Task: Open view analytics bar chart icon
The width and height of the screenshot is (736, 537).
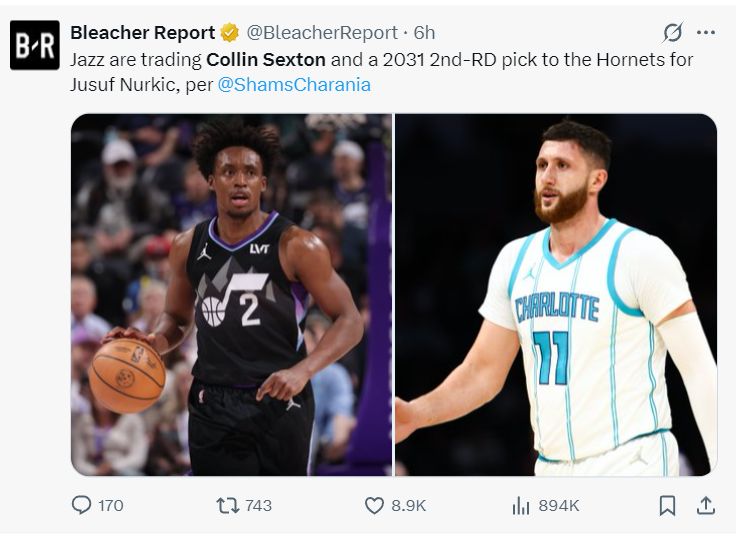Action: tap(521, 505)
